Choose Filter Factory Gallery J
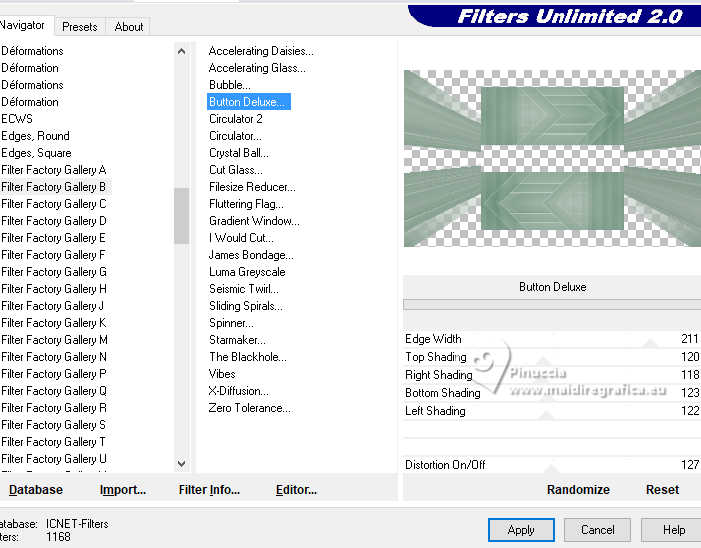This screenshot has width=701, height=548. click(x=52, y=306)
